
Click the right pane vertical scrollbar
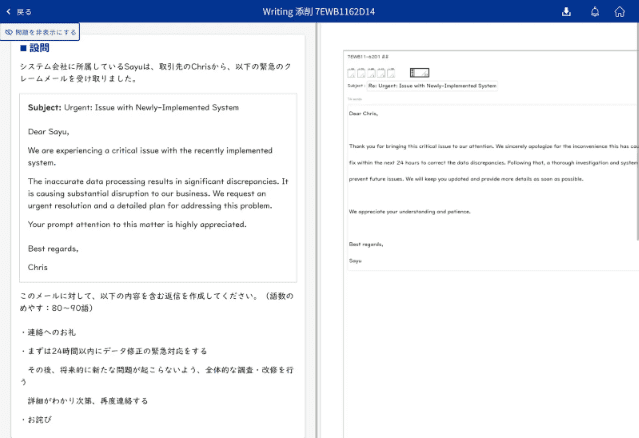click(x=636, y=130)
